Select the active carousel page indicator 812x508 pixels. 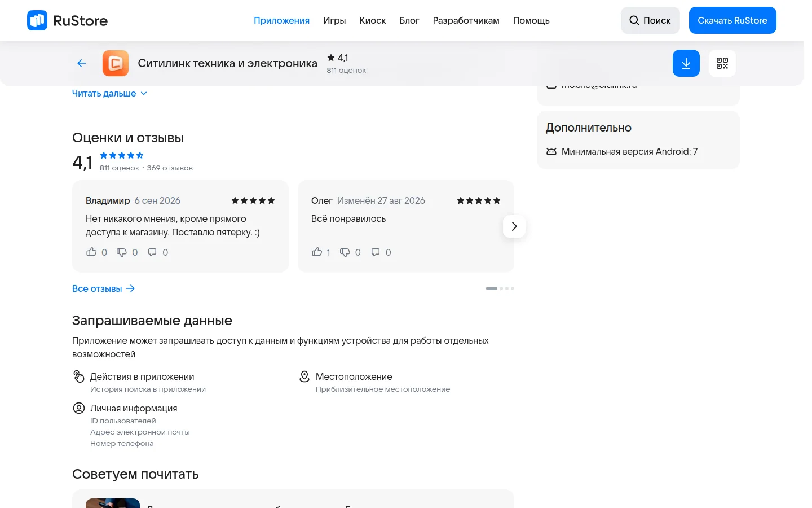tap(492, 288)
